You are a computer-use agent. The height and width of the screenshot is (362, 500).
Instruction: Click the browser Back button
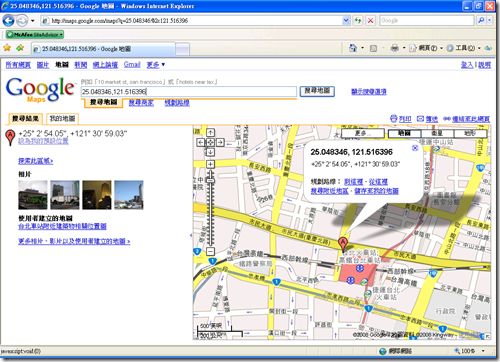coord(8,21)
